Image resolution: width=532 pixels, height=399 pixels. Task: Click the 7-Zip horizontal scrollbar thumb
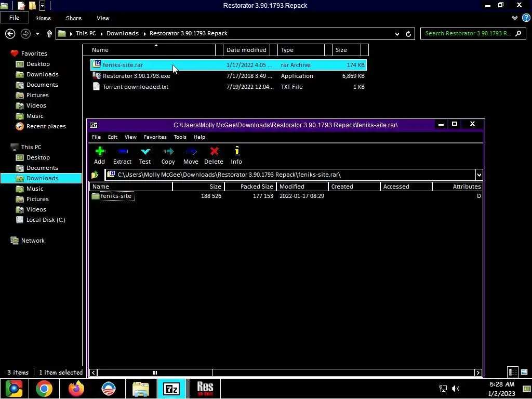pos(155,373)
